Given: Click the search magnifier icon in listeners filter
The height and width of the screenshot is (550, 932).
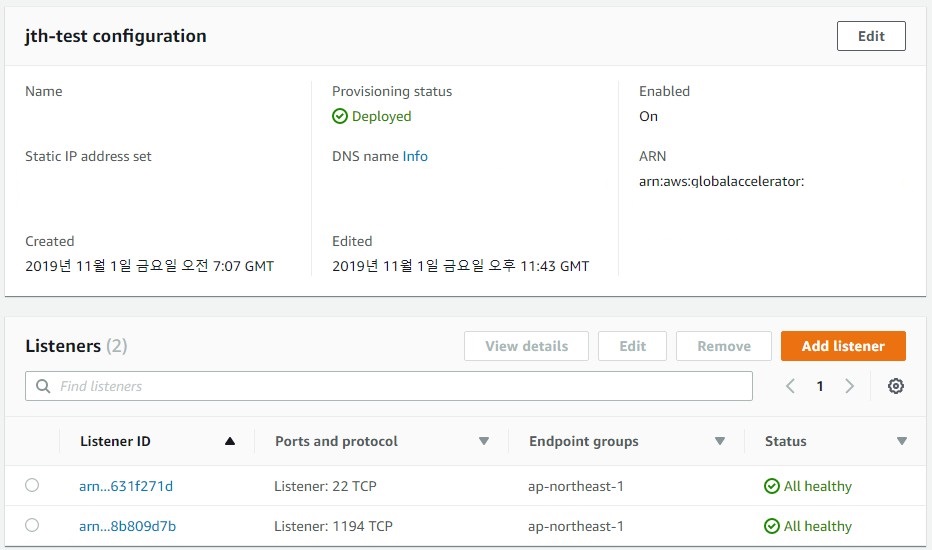Looking at the screenshot, I should click(x=43, y=386).
